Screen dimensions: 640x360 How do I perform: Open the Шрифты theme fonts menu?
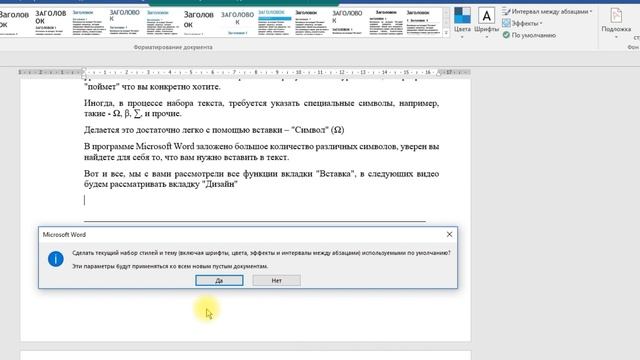[x=487, y=22]
